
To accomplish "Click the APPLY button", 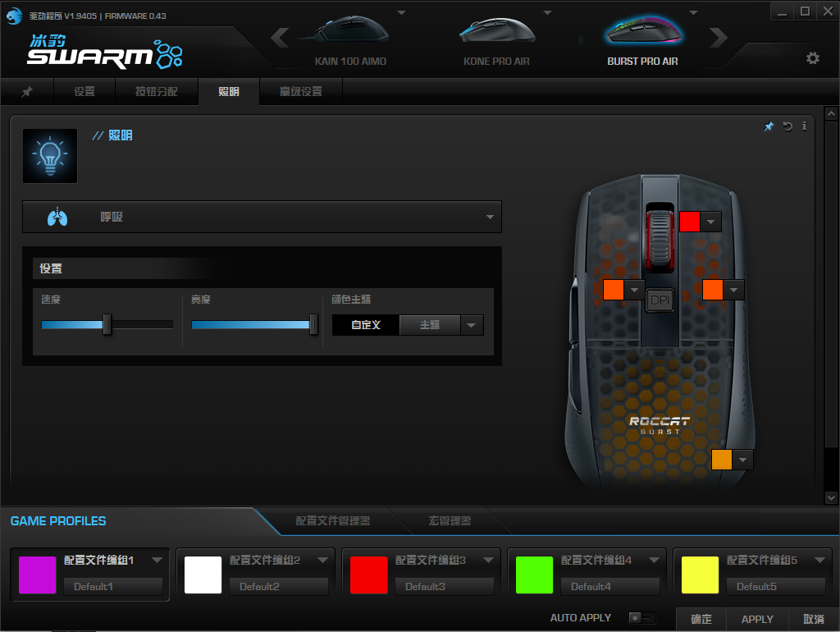I will click(757, 619).
